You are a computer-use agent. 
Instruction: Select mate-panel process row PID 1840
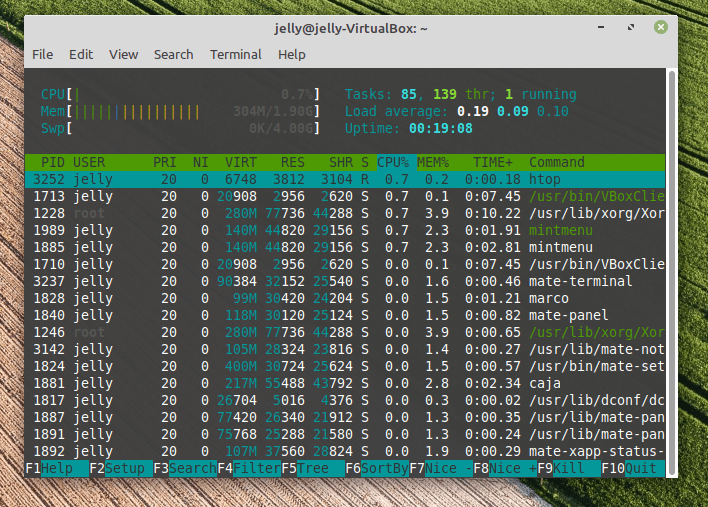point(345,315)
